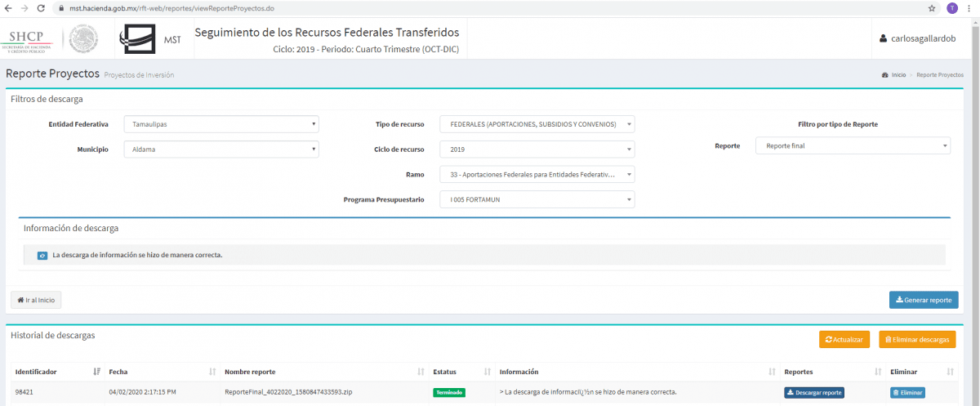
Task: Download report with Descargar reporte button
Action: (814, 392)
